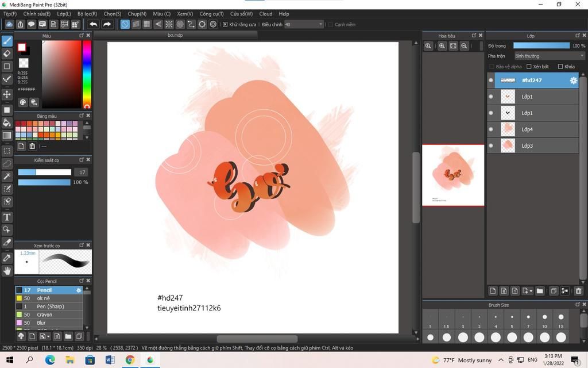
Task: Select the Pen (Sharp) brush
Action: point(49,306)
